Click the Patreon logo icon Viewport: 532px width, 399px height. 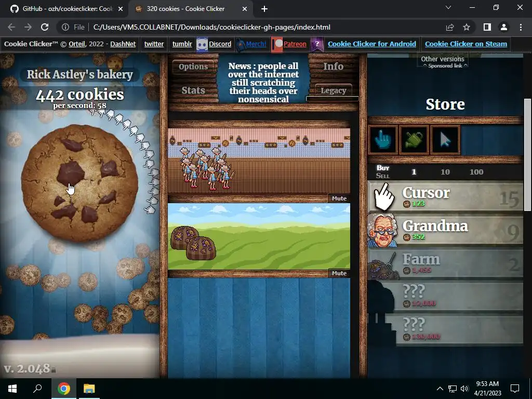coord(277,45)
